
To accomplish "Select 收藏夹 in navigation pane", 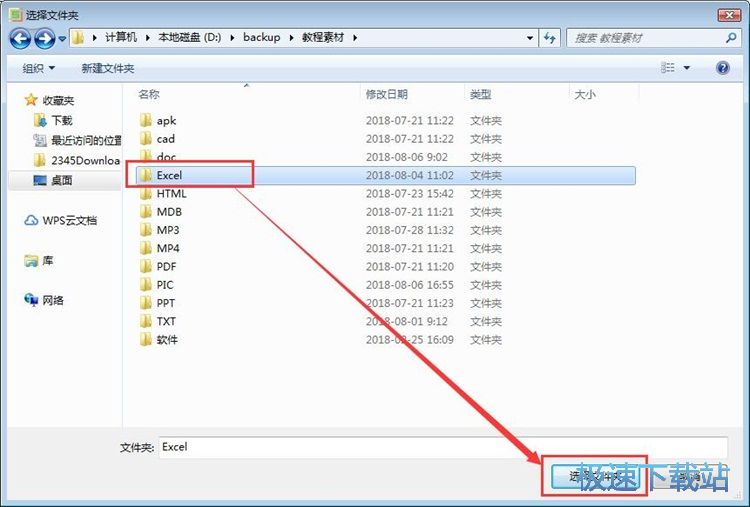I will tap(58, 100).
